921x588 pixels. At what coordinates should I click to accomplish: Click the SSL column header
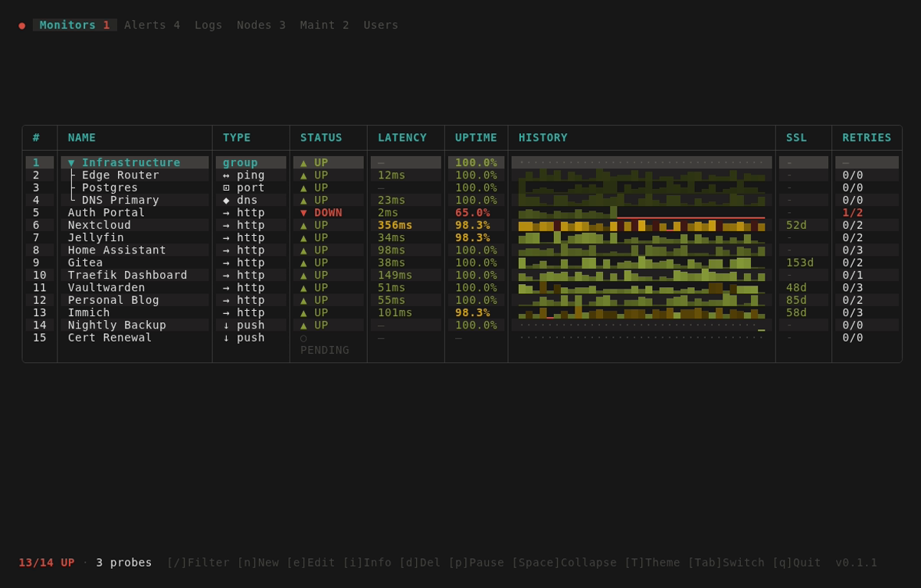(796, 138)
